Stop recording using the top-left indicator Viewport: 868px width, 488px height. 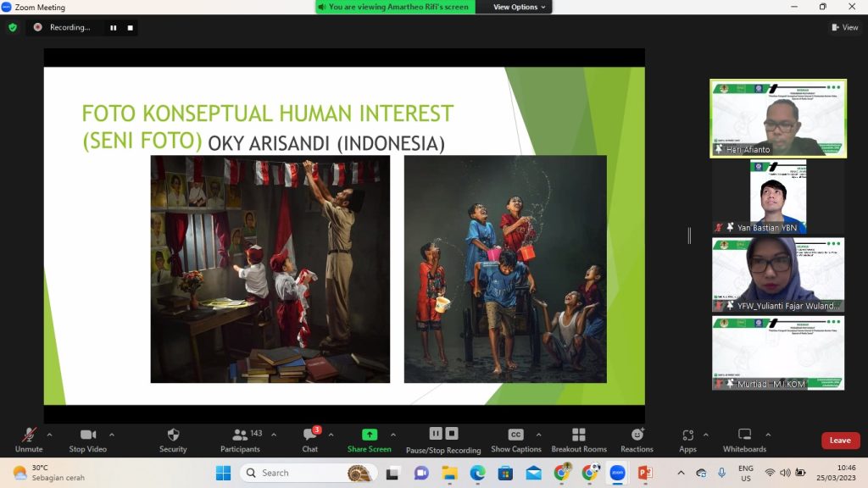click(x=130, y=28)
